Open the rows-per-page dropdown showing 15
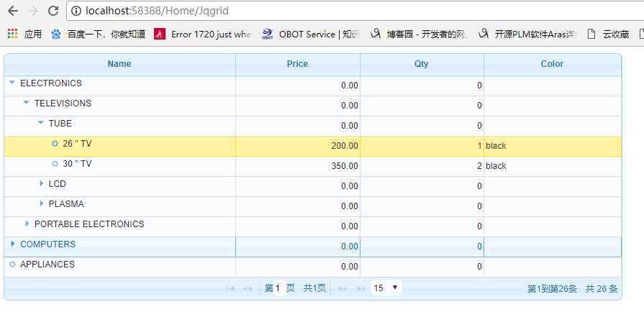Image resolution: width=644 pixels, height=312 pixels. point(386,288)
